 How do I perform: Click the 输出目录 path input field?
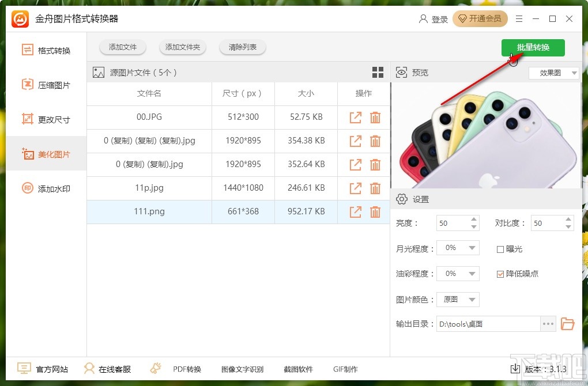(488, 324)
